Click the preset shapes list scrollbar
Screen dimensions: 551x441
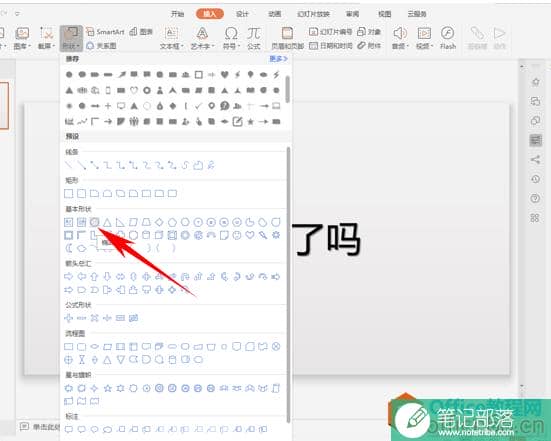289,285
